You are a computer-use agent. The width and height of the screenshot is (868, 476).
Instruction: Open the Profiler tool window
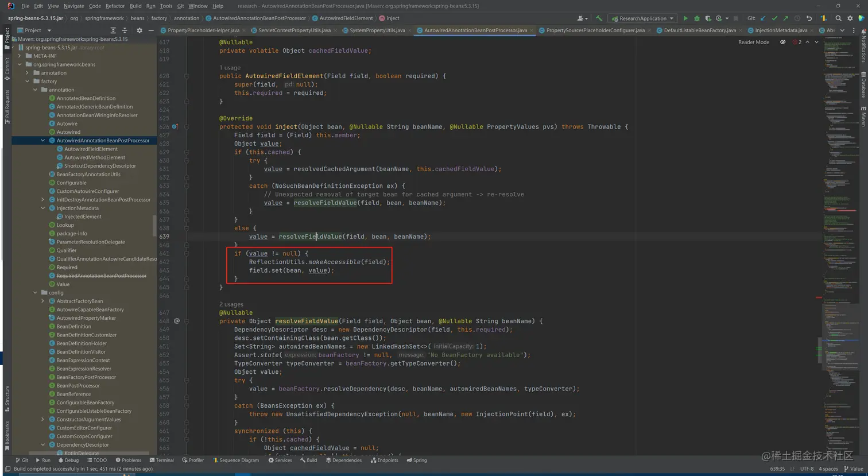click(193, 460)
